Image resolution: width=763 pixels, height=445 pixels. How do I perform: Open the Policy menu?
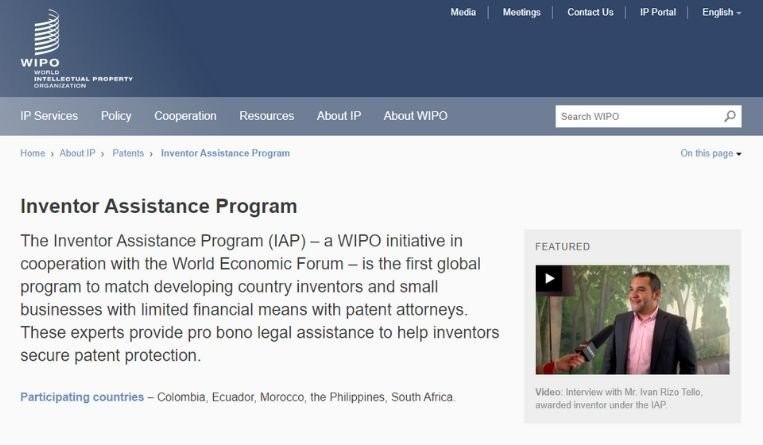pyautogui.click(x=116, y=116)
